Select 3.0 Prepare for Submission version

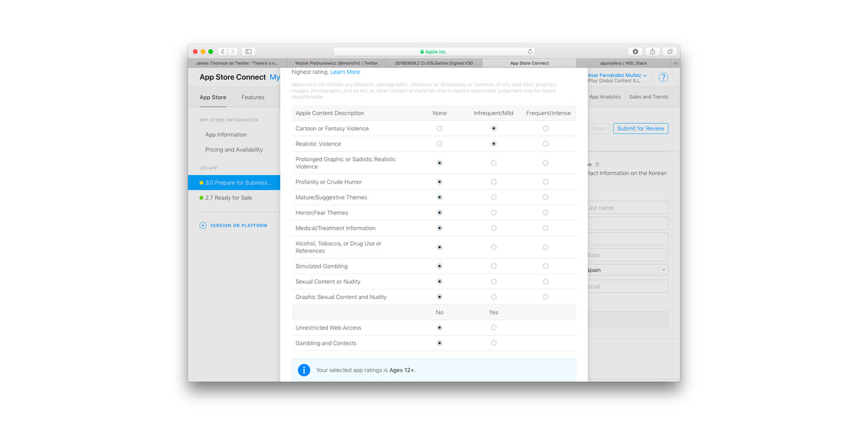click(234, 183)
